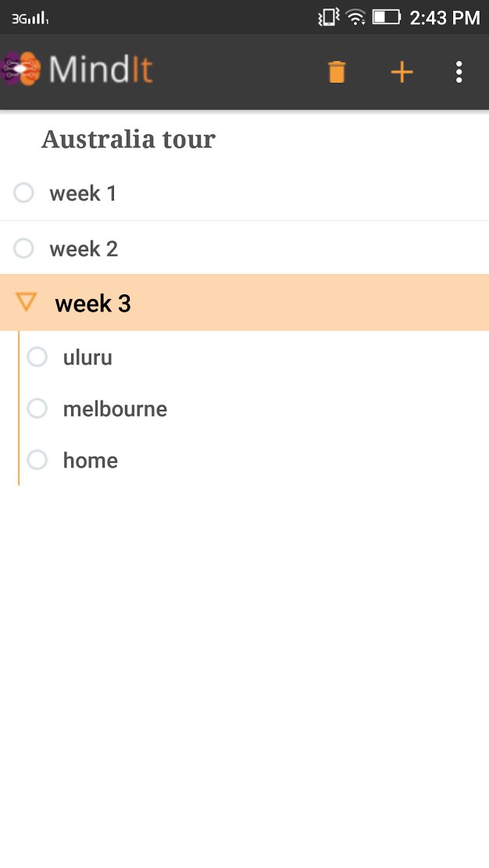Image resolution: width=489 pixels, height=868 pixels.
Task: Select the highlighted week 3 label
Action: click(x=93, y=304)
